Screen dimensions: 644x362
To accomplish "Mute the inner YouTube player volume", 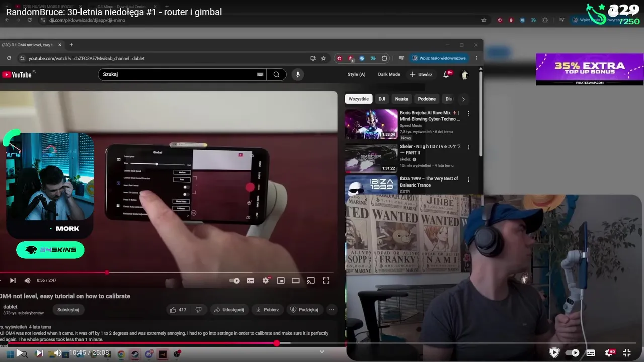I will tap(27, 280).
